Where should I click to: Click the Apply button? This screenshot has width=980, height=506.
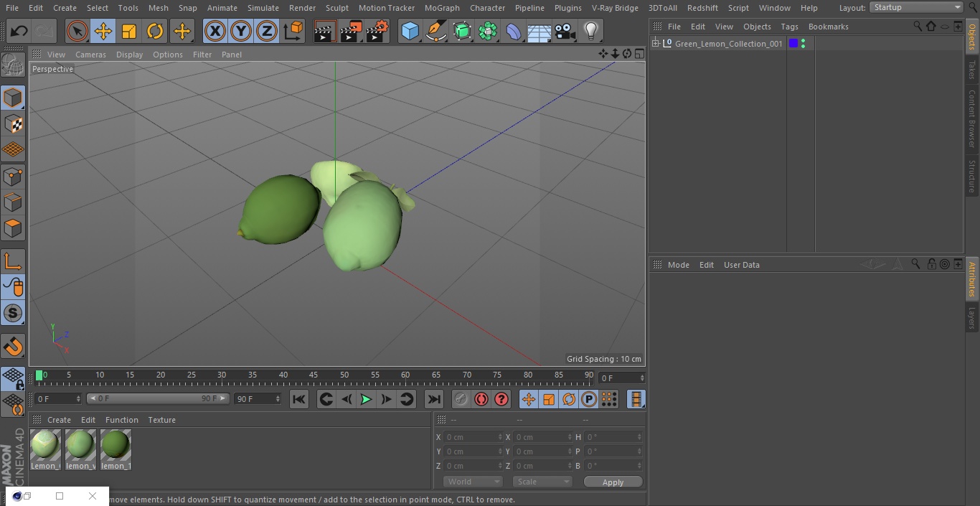point(613,482)
